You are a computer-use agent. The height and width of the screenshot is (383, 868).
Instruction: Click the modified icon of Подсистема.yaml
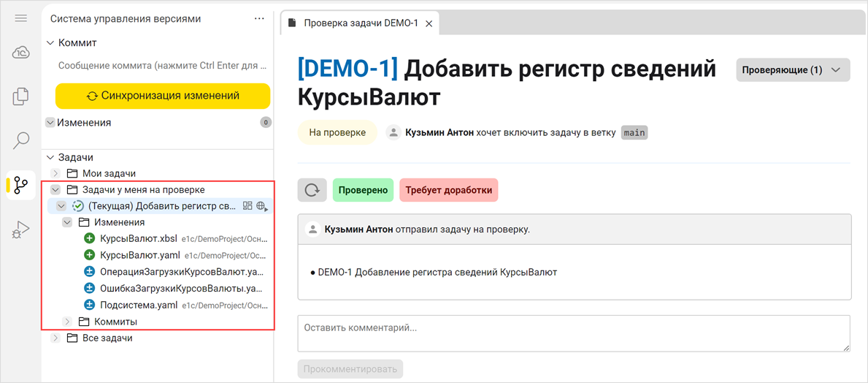[x=89, y=304]
